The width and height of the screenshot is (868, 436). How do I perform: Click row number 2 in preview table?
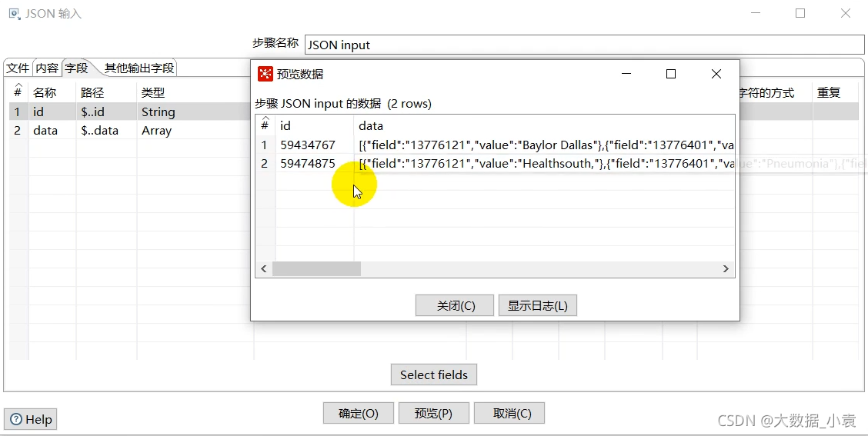265,164
